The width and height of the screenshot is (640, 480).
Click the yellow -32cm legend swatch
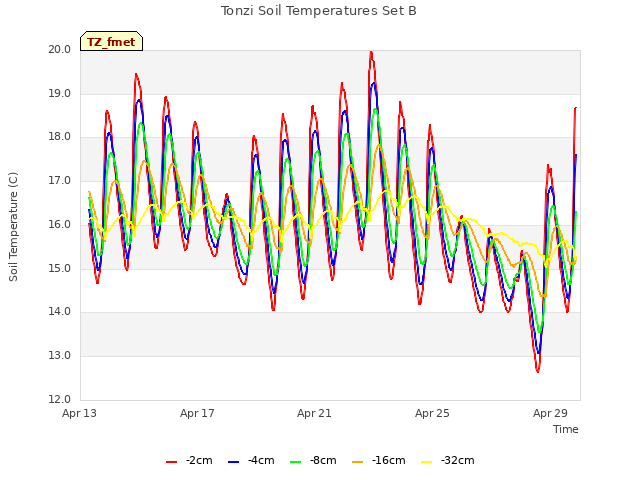click(426, 462)
